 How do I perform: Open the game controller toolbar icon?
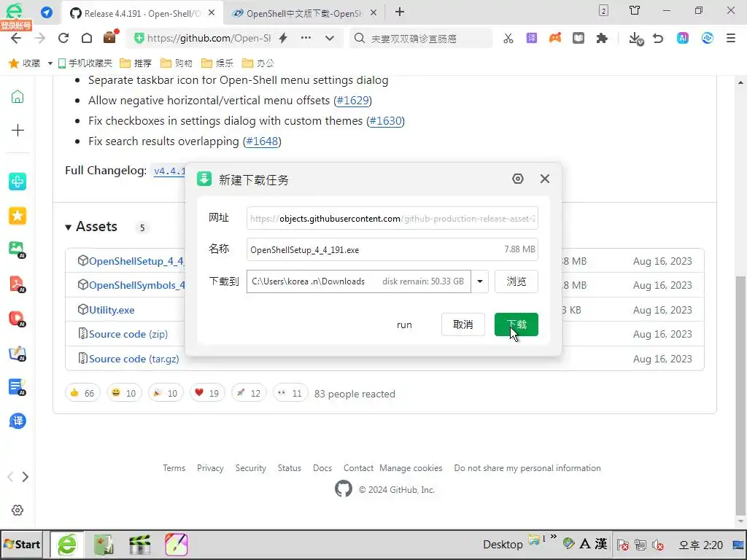point(555,38)
